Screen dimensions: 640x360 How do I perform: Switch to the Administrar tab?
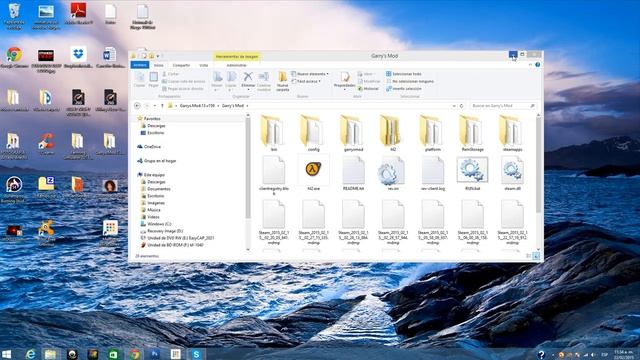(x=236, y=65)
